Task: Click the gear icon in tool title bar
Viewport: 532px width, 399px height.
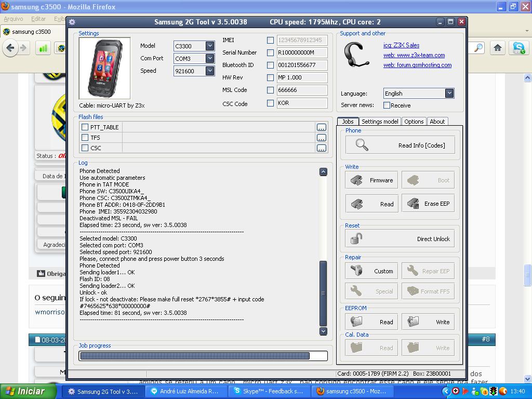Action: coord(72,22)
